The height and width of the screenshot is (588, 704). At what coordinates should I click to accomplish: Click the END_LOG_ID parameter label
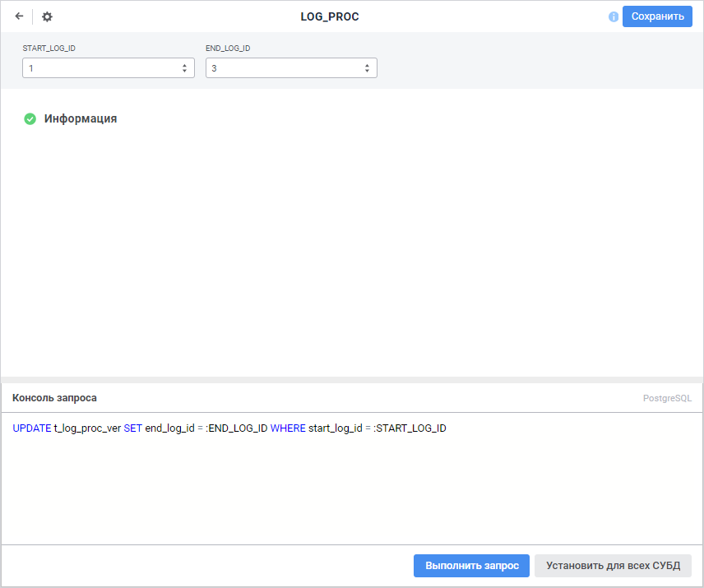coord(228,49)
